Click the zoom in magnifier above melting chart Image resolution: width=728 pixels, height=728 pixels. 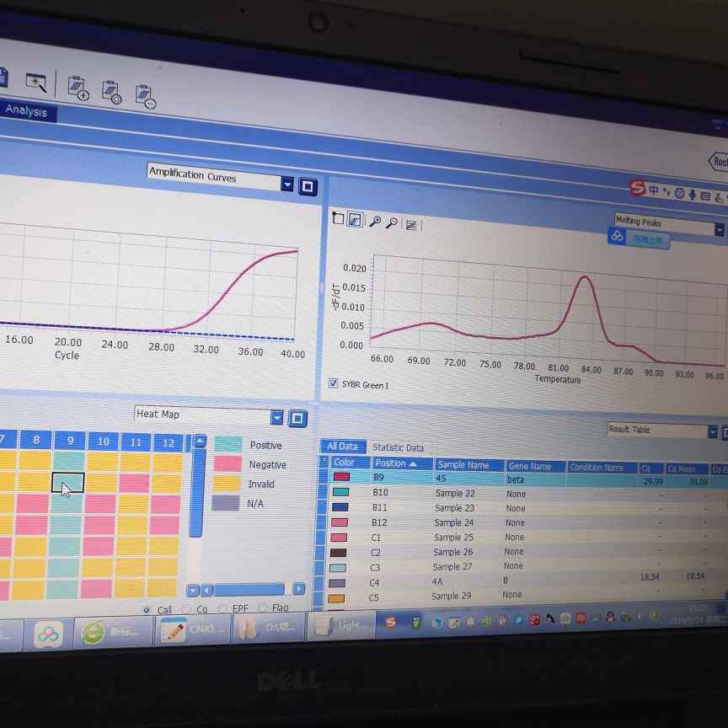376,222
